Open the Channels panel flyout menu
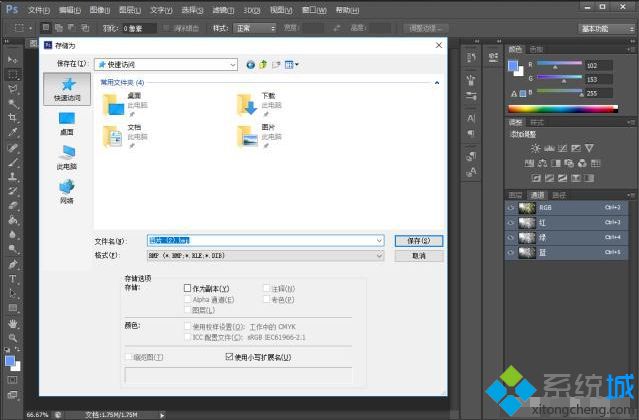Screen dimensions: 639x420 [x=631, y=195]
